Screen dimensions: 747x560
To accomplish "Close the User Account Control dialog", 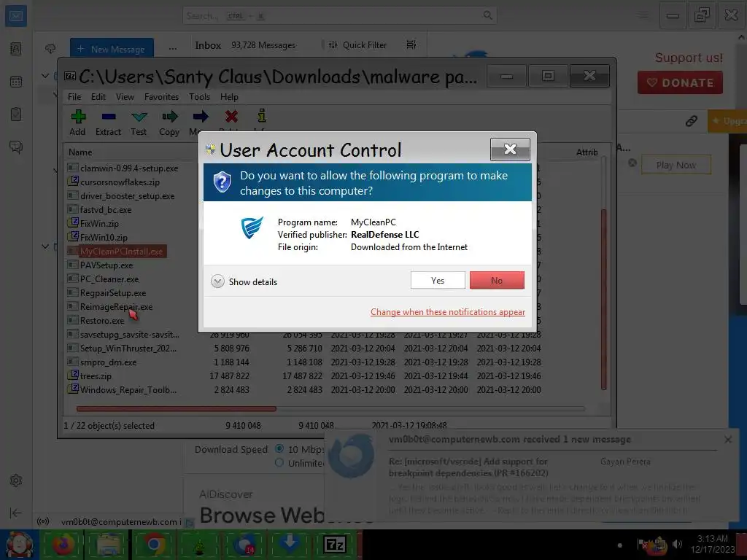I will [x=510, y=149].
